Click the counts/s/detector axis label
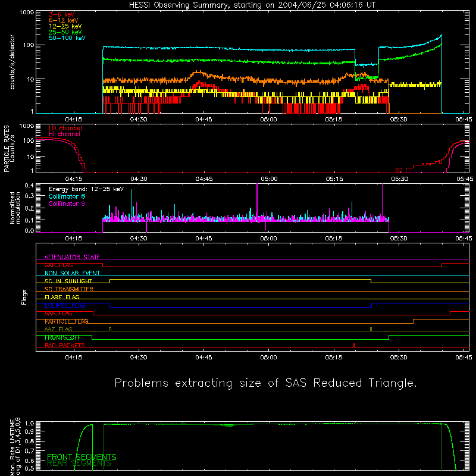476x476 pixels. pos(12,62)
